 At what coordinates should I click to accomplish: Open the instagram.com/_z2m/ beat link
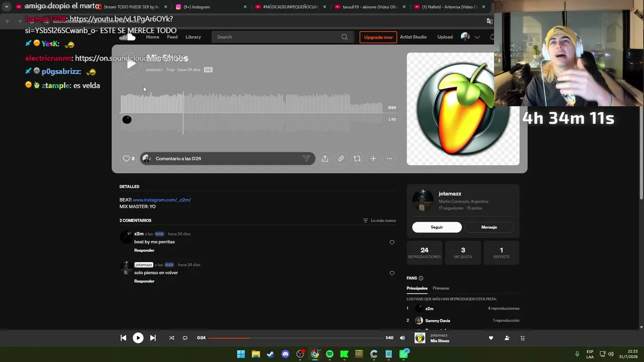click(x=162, y=200)
